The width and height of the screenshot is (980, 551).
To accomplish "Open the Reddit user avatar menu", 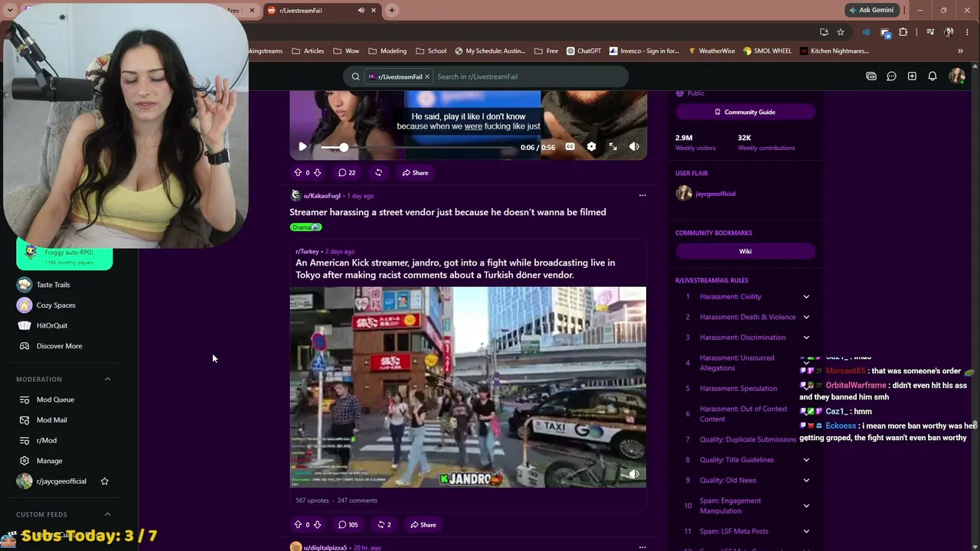I will (x=956, y=77).
